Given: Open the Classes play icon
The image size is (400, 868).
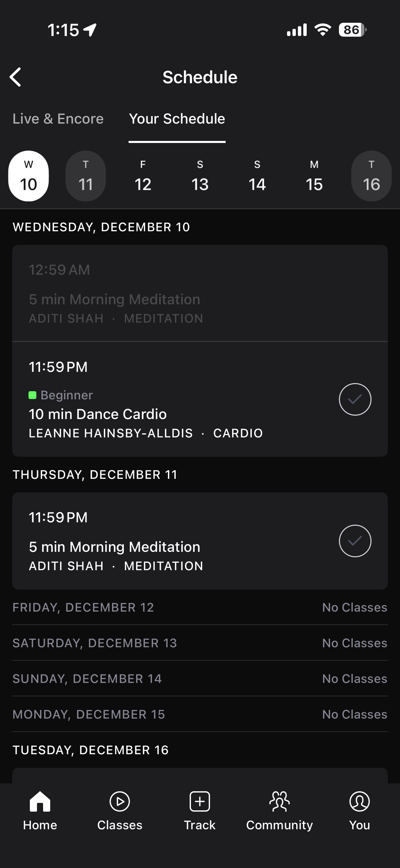Looking at the screenshot, I should pos(120,801).
